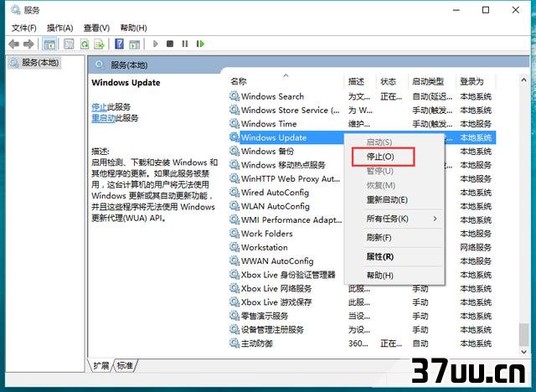Click the gear icon beside Workstation

coord(234,247)
